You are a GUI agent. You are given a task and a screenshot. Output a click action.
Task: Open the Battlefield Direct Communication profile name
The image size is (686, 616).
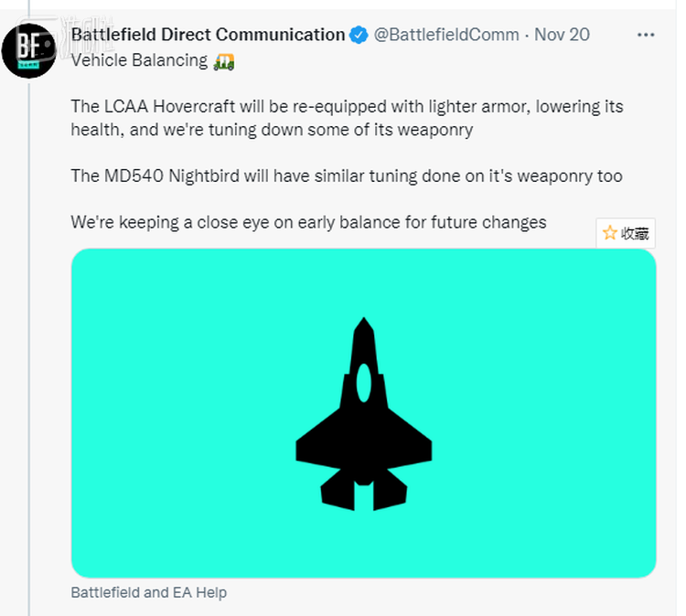pos(208,36)
